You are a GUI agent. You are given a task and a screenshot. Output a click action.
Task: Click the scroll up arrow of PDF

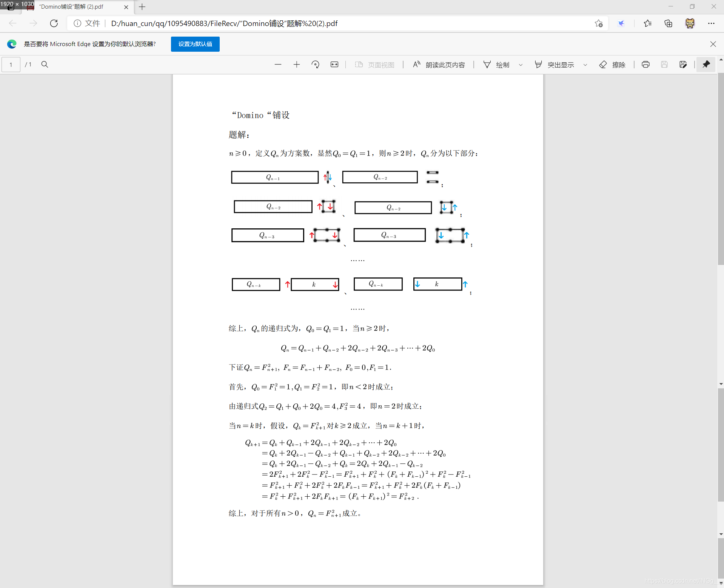721,60
